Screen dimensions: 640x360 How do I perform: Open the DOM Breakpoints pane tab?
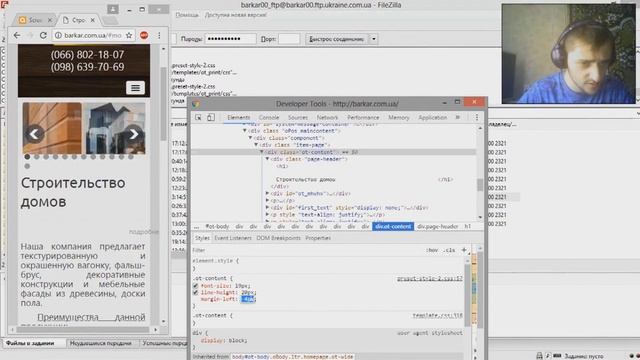pyautogui.click(x=278, y=238)
